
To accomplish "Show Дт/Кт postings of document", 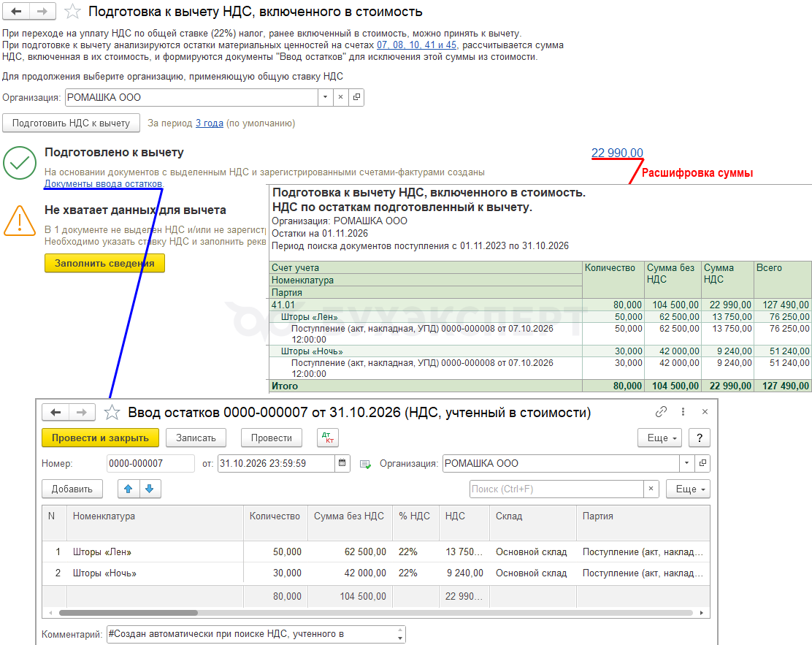I will point(327,438).
